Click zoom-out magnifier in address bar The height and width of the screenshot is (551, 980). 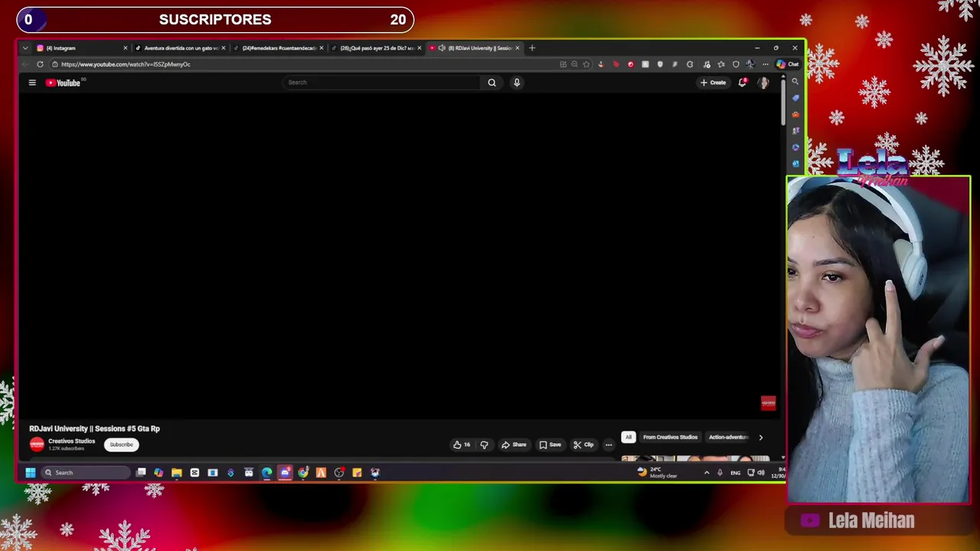[x=574, y=64]
